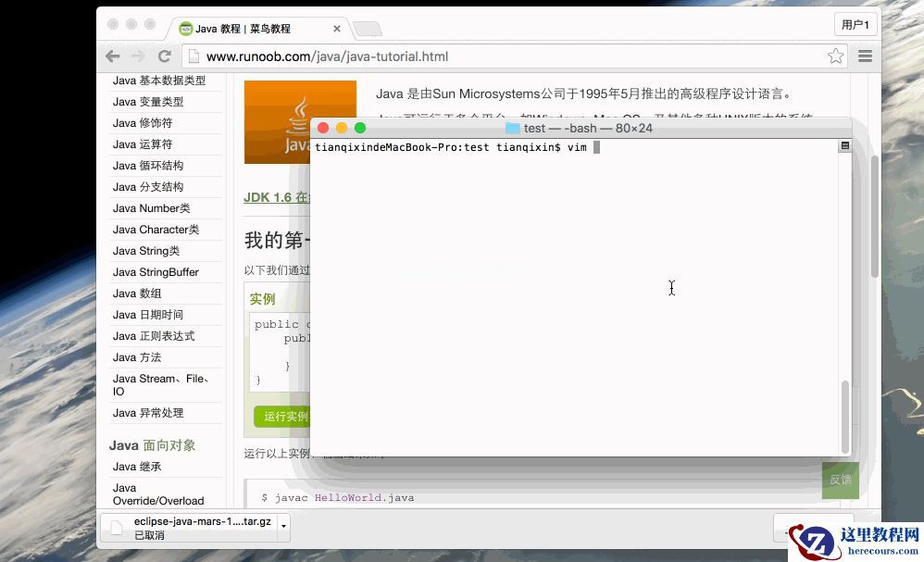
Task: Expand the download options chevron next to tar.gz
Action: pos(283,528)
